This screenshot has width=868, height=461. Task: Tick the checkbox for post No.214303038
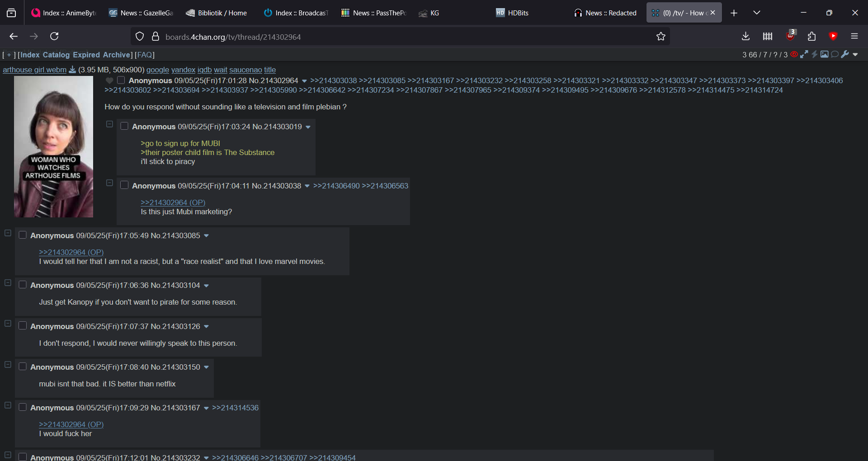pyautogui.click(x=124, y=185)
